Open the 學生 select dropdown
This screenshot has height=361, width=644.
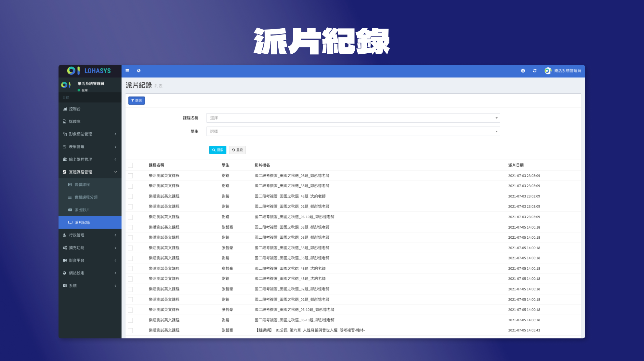coord(353,131)
